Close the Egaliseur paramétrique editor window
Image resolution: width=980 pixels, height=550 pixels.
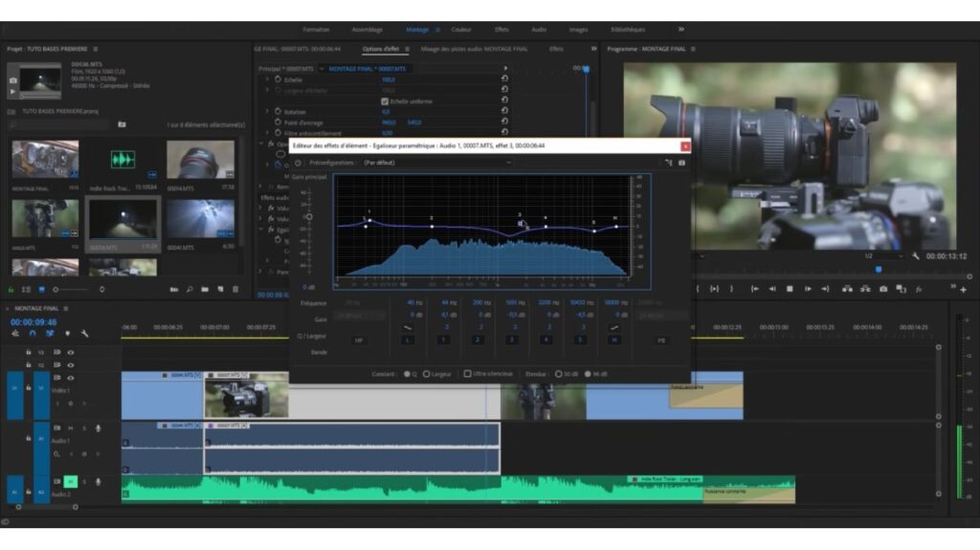tap(685, 145)
